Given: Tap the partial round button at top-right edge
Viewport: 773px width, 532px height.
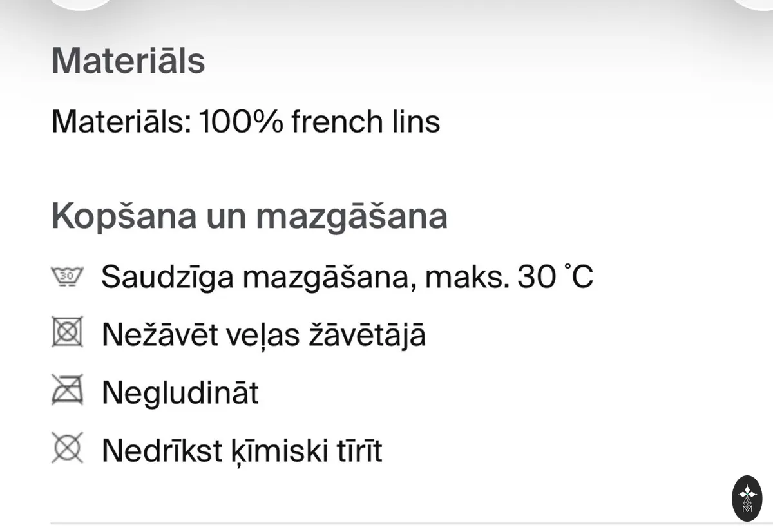Looking at the screenshot, I should [x=752, y=3].
